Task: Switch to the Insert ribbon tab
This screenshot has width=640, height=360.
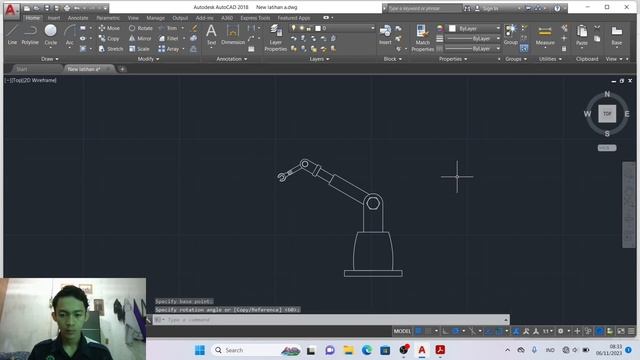Action: coord(53,18)
